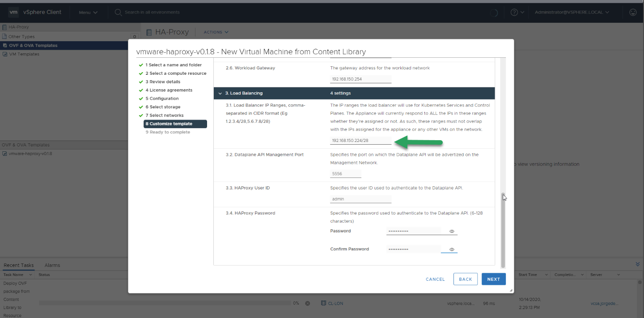Screen dimensions: 644x318
Task: Click checkmark beside Select a name and folder
Action: click(x=141, y=65)
